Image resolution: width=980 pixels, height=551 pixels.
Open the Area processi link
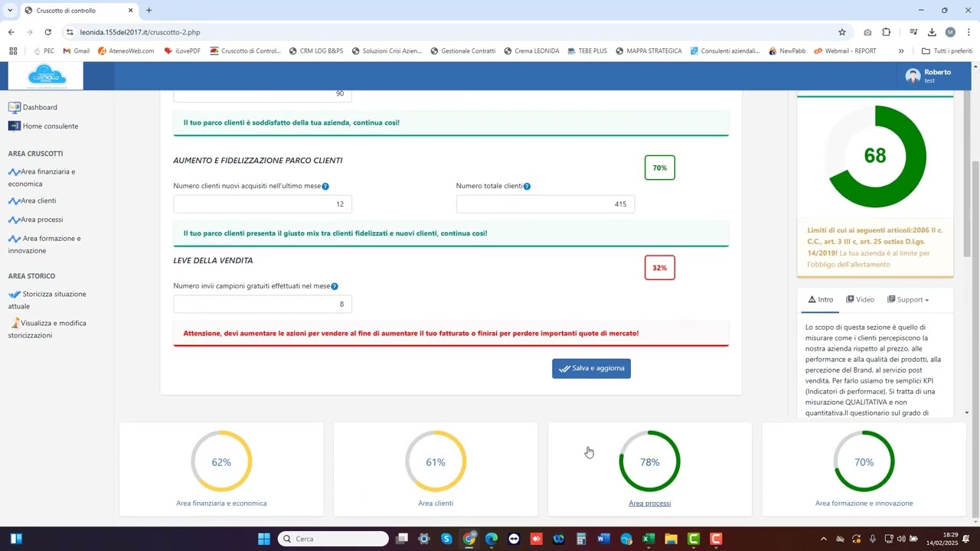pos(649,504)
